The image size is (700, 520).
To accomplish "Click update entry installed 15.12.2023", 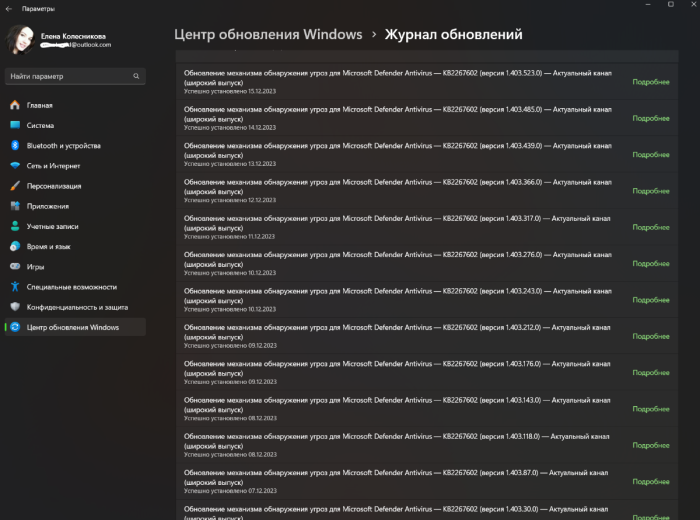I will coord(427,82).
